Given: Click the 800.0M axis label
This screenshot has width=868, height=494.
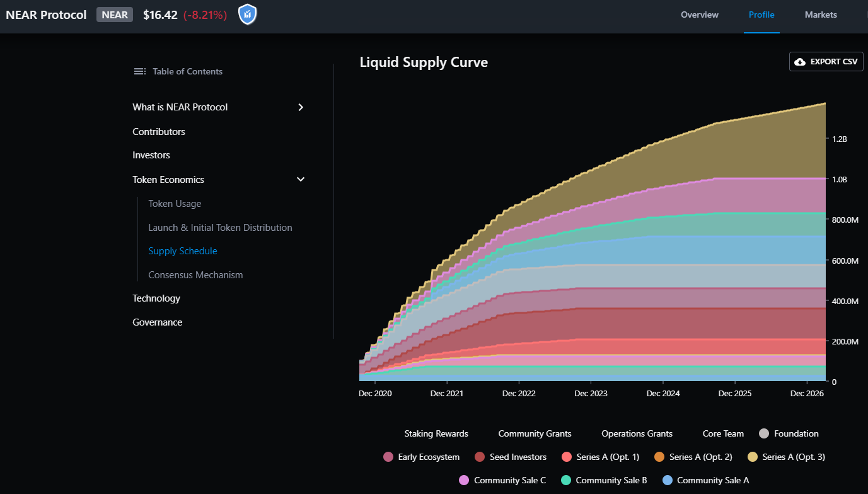Looking at the screenshot, I should click(845, 220).
